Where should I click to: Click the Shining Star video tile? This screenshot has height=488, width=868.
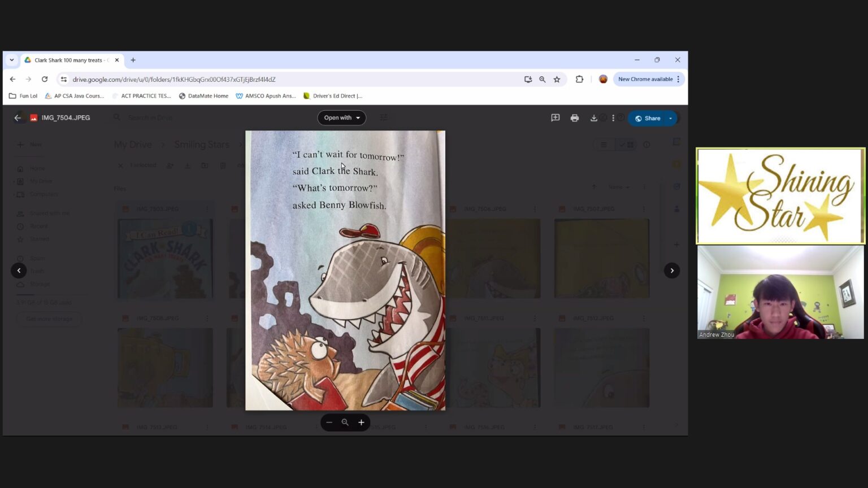[x=780, y=196]
